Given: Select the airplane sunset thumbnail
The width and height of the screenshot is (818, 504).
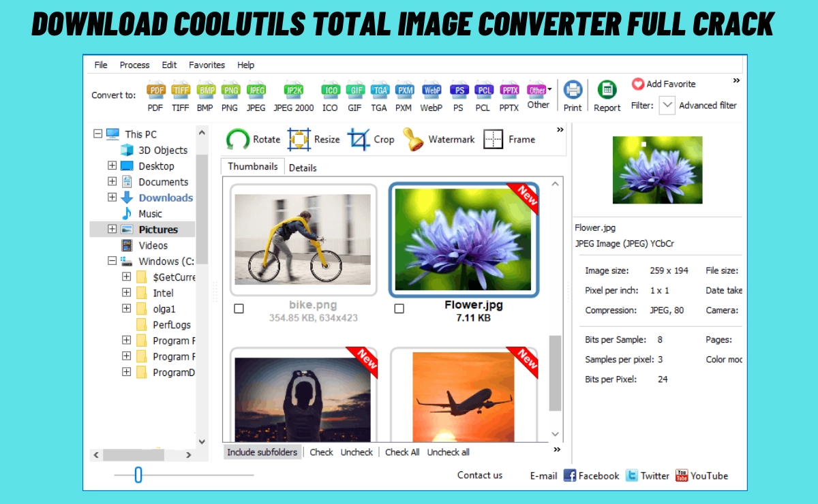Looking at the screenshot, I should (464, 395).
